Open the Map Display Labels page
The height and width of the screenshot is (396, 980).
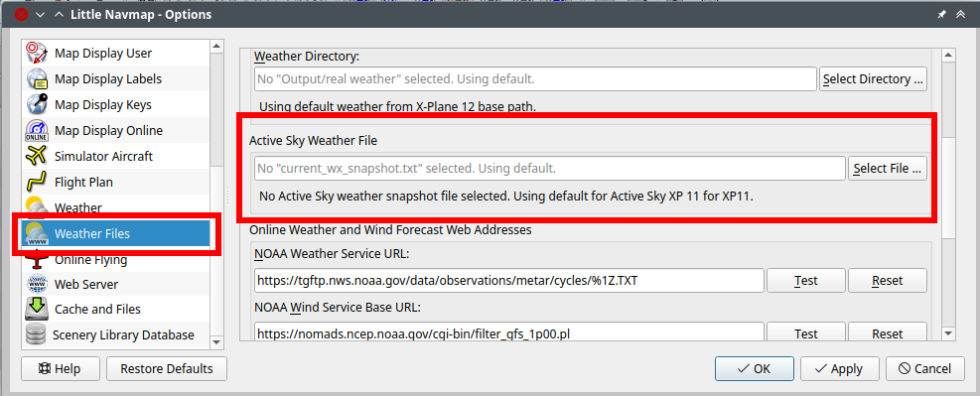[x=116, y=78]
